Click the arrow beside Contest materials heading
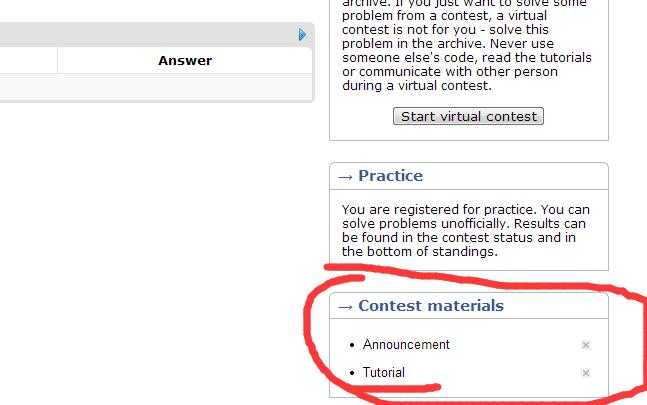This screenshot has height=405, width=647. click(346, 306)
